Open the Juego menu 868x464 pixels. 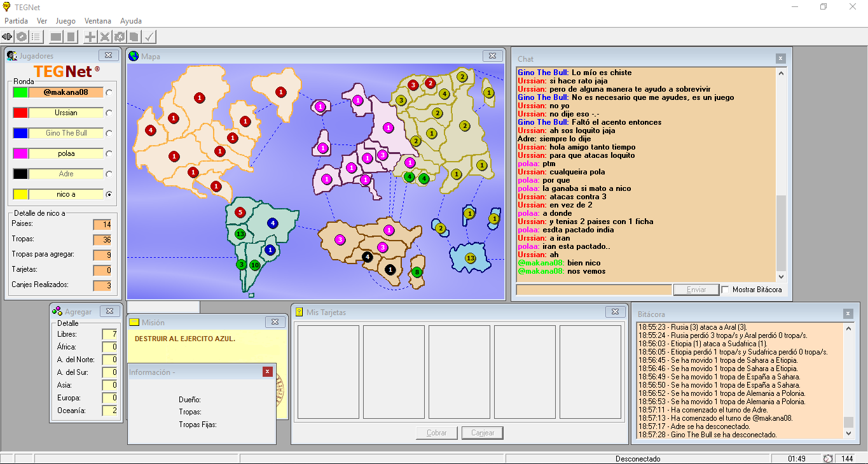[x=65, y=21]
